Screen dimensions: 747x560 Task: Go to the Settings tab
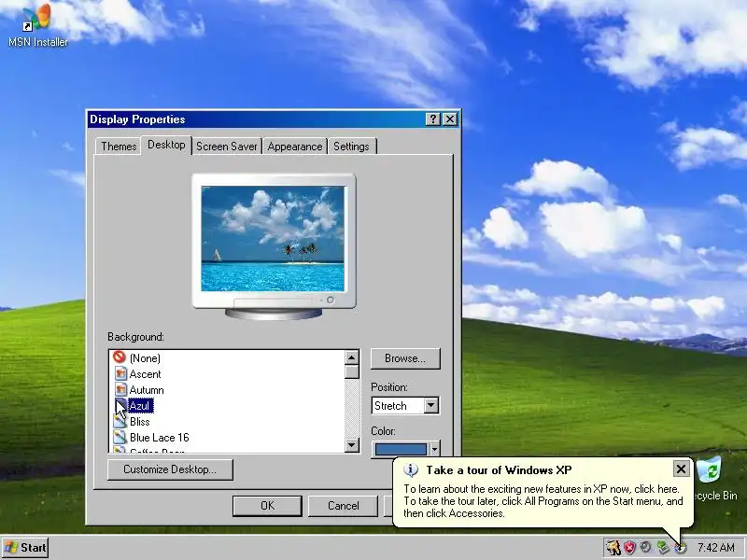(x=351, y=147)
